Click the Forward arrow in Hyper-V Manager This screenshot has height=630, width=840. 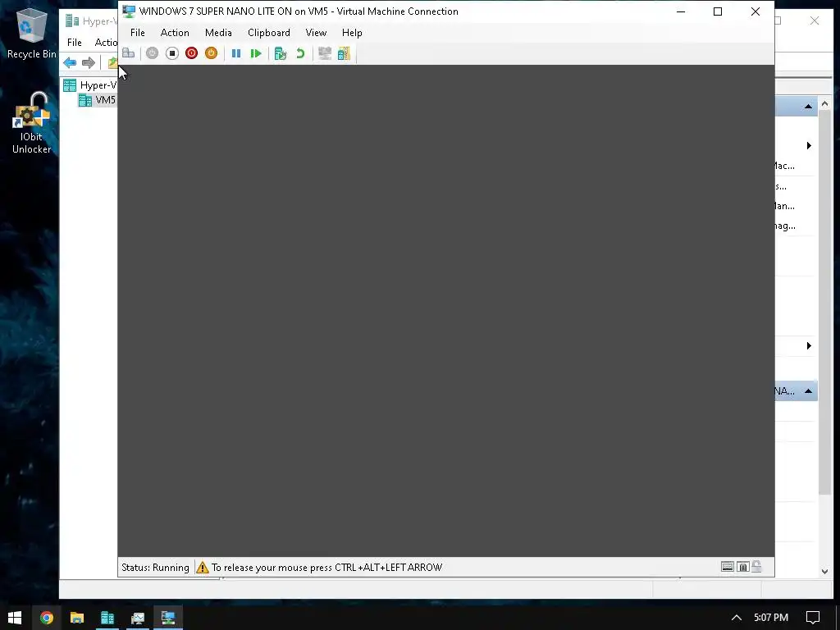pyautogui.click(x=89, y=62)
